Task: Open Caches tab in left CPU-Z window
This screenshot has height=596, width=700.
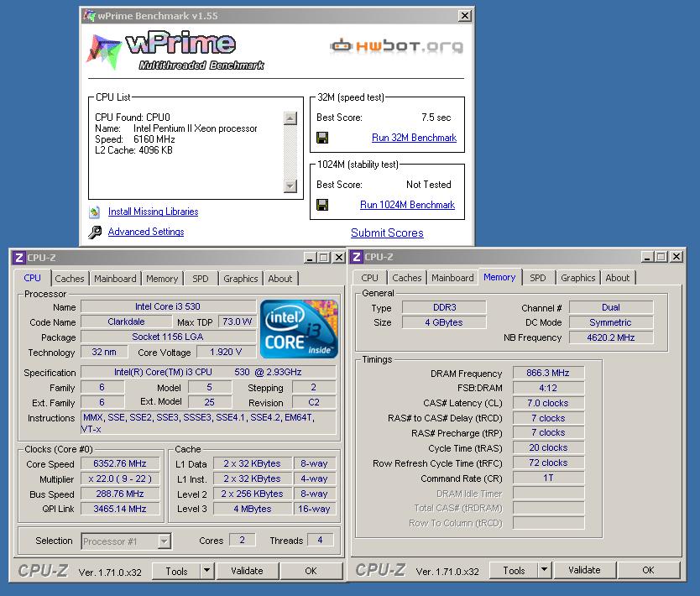Action: tap(70, 279)
